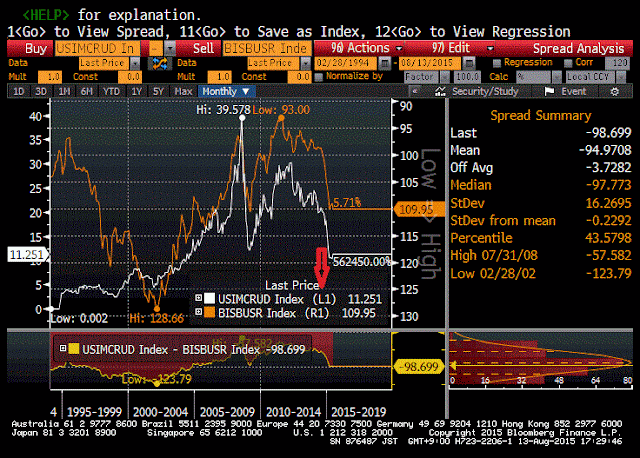The width and height of the screenshot is (640, 458).
Task: Open the Monthly periodicity dropdown
Action: 227,91
